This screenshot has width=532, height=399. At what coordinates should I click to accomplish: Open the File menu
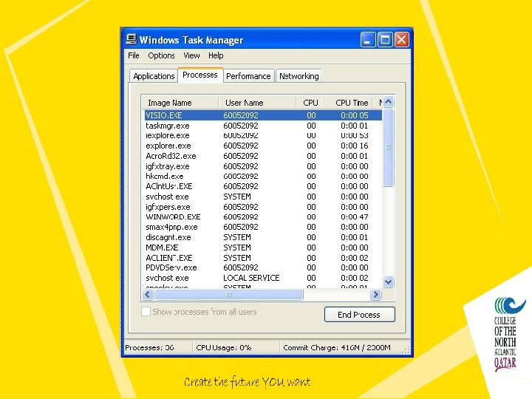(x=133, y=55)
